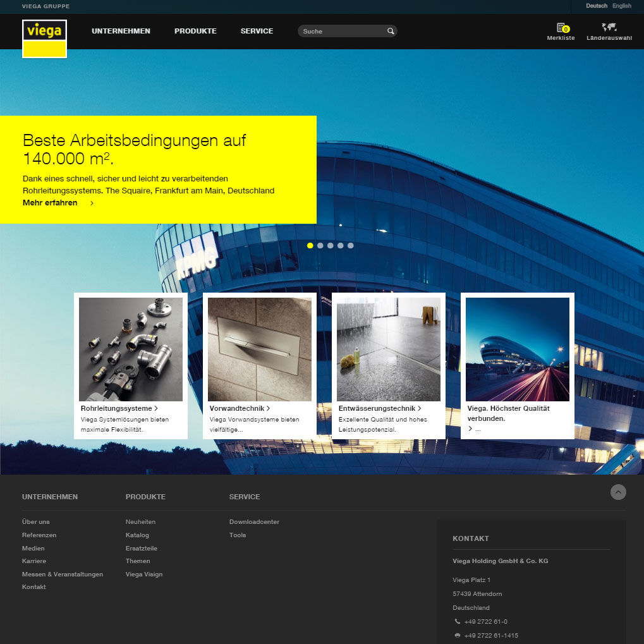Open the Ersatzteile footer link

(142, 549)
